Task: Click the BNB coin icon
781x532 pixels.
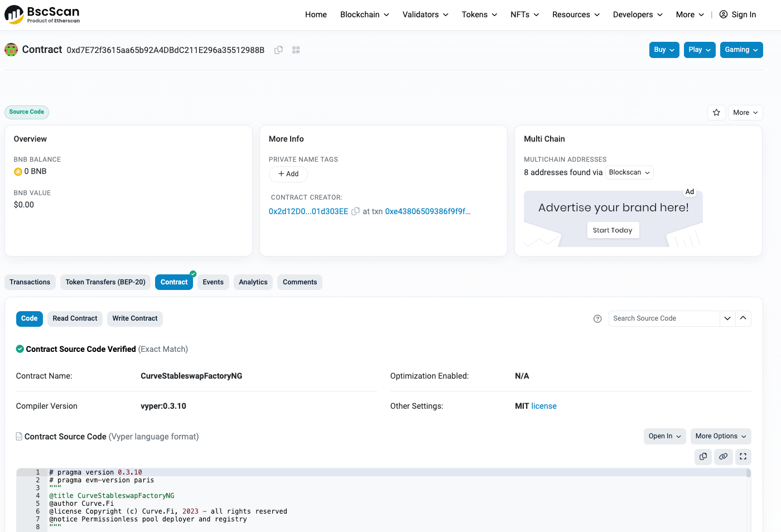Action: (18, 172)
